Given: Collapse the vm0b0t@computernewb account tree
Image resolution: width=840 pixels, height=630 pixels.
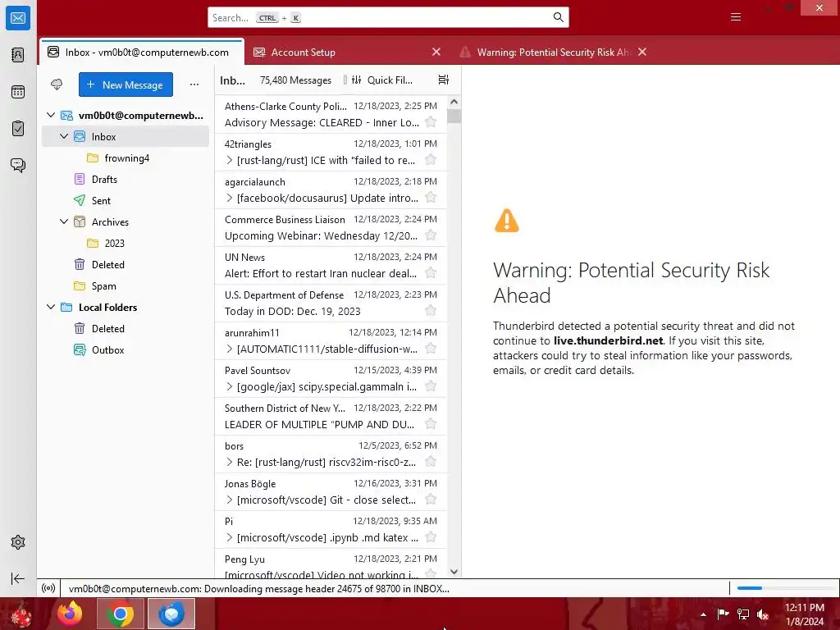Looking at the screenshot, I should pyautogui.click(x=51, y=115).
